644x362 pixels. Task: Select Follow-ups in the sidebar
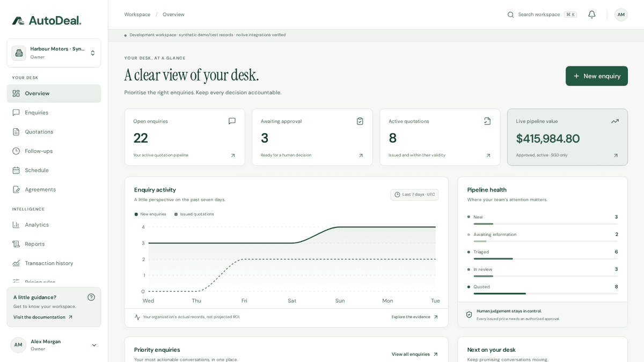point(54,151)
